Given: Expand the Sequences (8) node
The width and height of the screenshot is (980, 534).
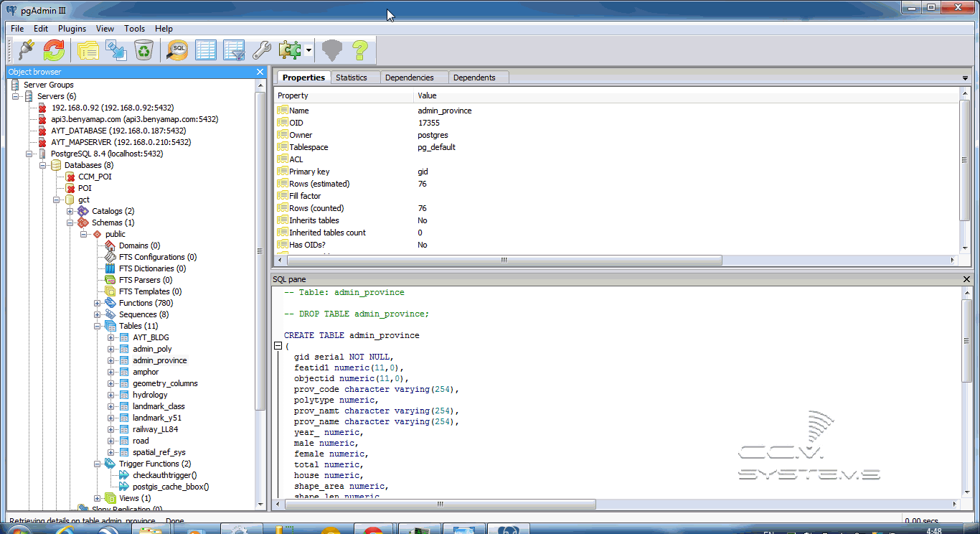Looking at the screenshot, I should [98, 314].
